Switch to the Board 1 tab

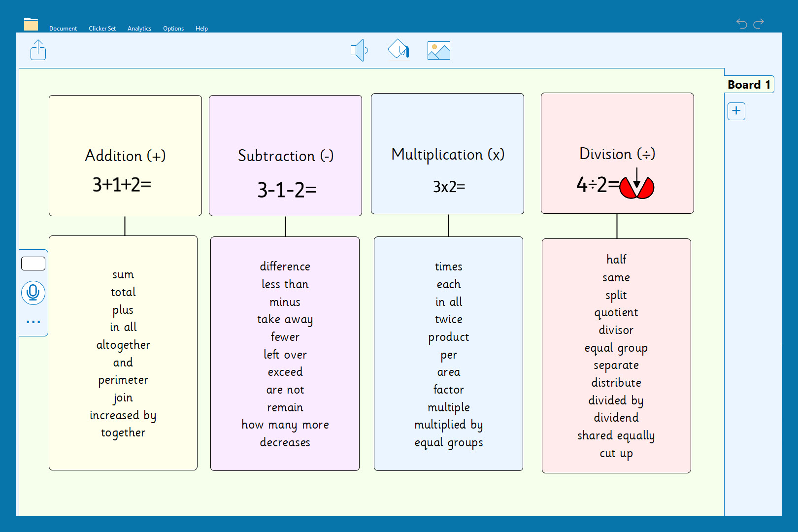pyautogui.click(x=749, y=85)
